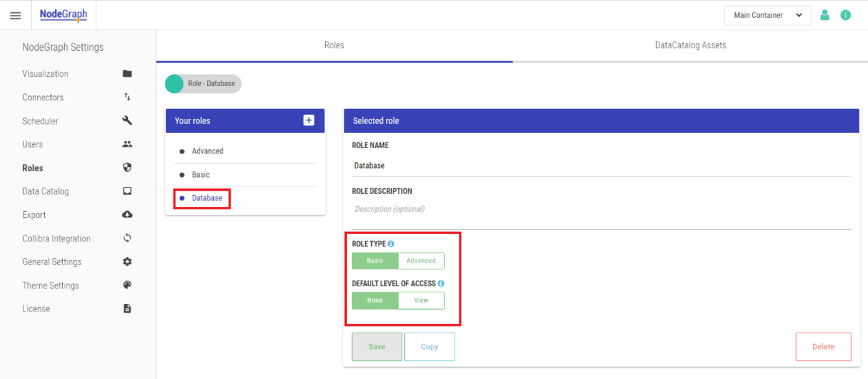
Task: Click the General Settings gear icon
Action: click(x=127, y=261)
